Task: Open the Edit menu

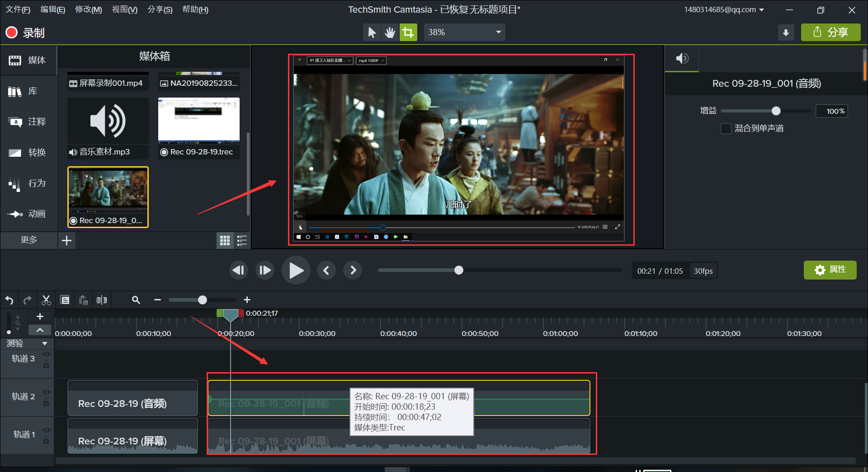Action: click(x=52, y=9)
